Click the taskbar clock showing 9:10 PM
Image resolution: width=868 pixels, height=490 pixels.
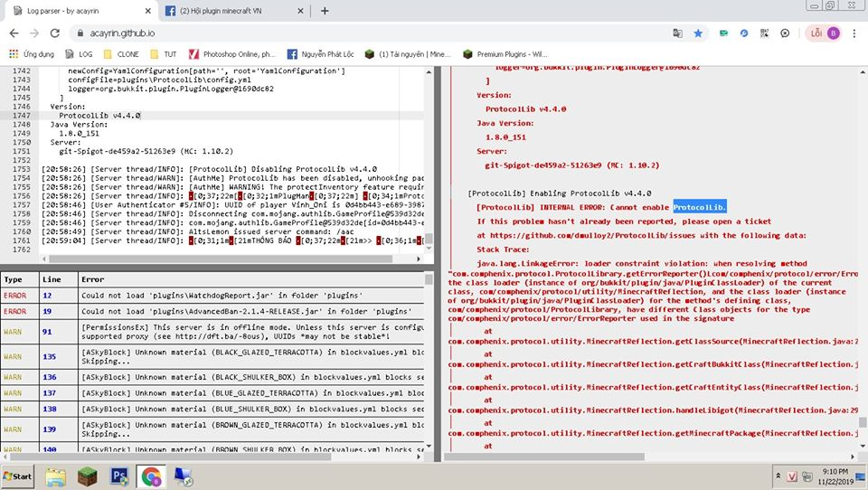[835, 476]
